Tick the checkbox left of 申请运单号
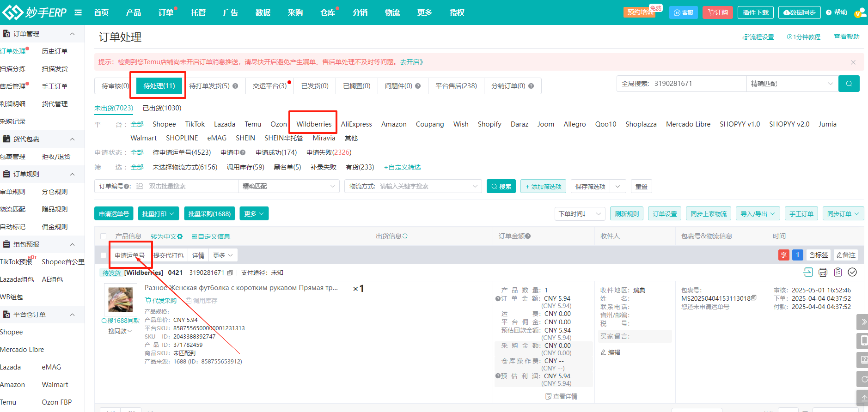Viewport: 868px width, 412px height. pyautogui.click(x=104, y=255)
